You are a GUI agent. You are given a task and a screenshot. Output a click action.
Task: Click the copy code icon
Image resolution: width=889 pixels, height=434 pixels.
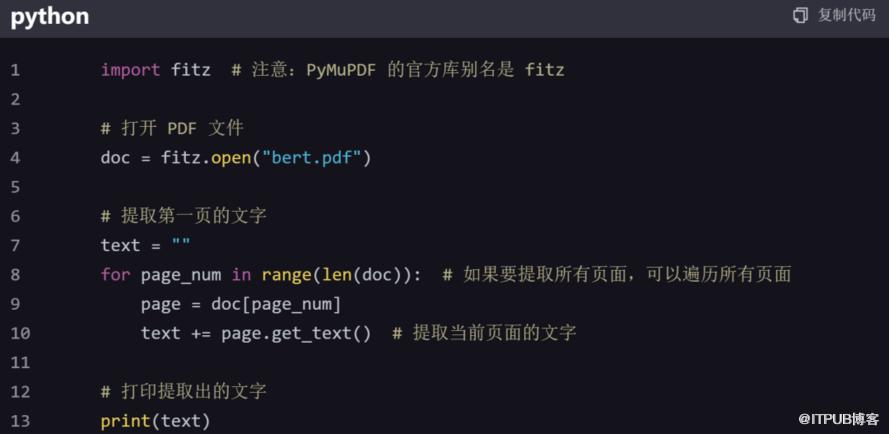click(800, 15)
